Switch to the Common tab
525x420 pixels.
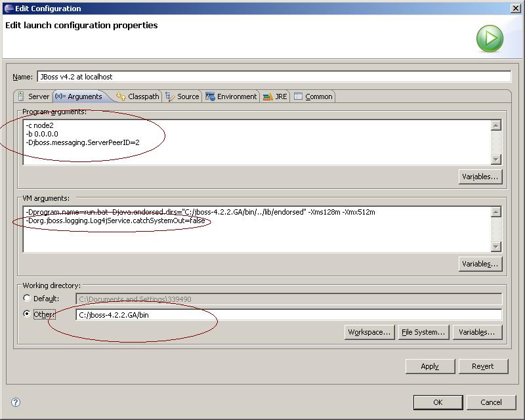313,96
